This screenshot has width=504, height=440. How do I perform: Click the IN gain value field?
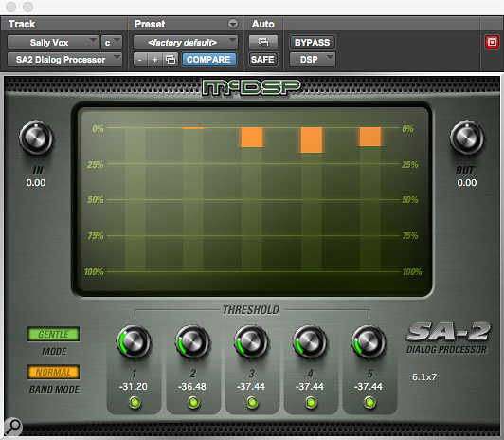36,183
